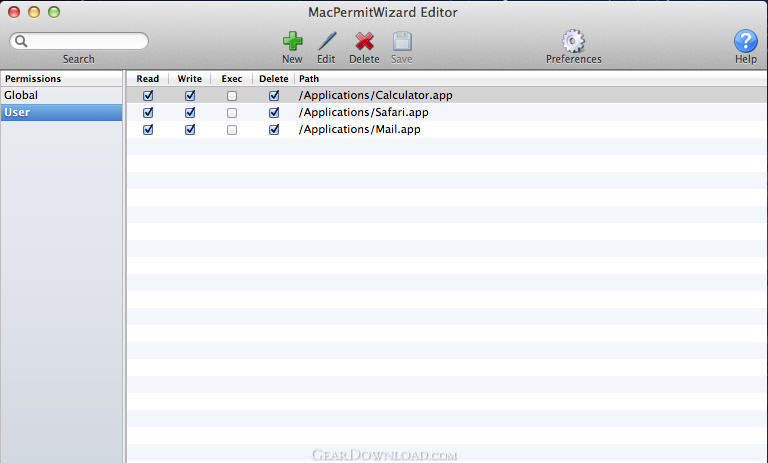Open Preferences gear icon
768x463 pixels.
573,41
